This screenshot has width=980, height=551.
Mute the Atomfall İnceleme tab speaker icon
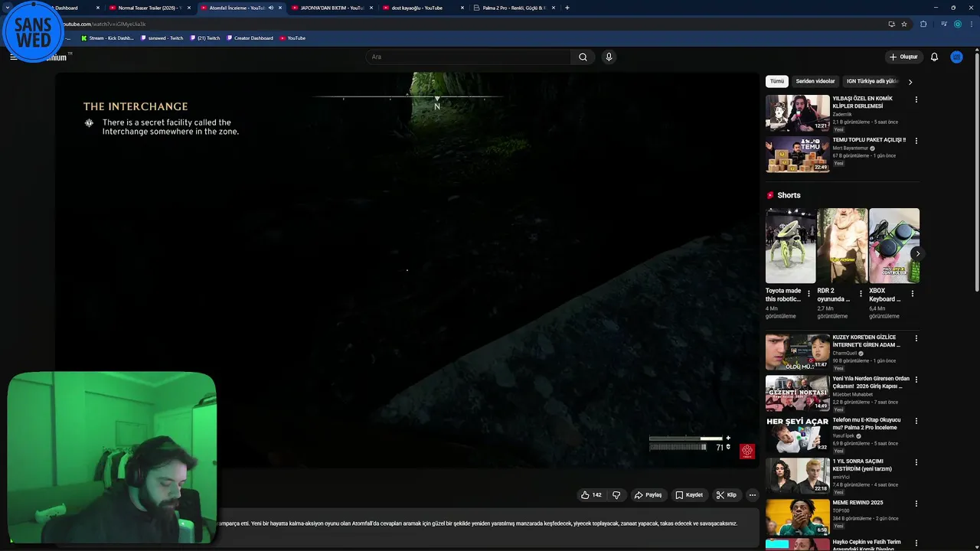(x=270, y=8)
